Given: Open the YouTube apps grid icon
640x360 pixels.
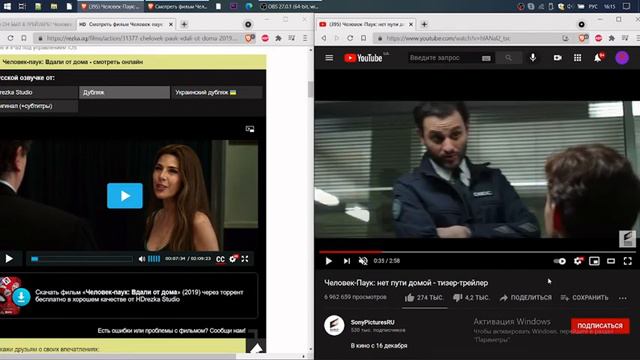Looking at the screenshot, I should [577, 58].
